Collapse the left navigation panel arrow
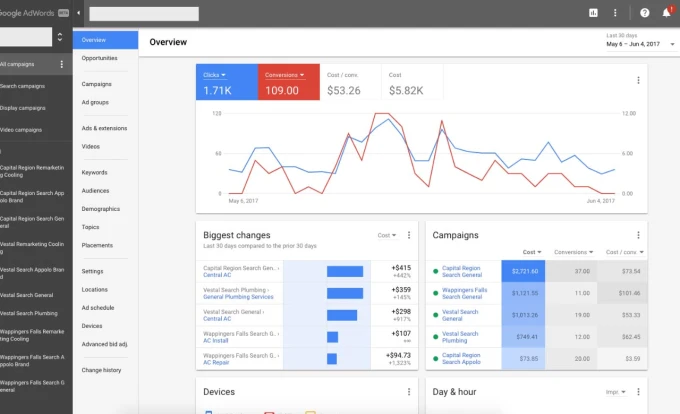This screenshot has width=680, height=414. pos(79,13)
